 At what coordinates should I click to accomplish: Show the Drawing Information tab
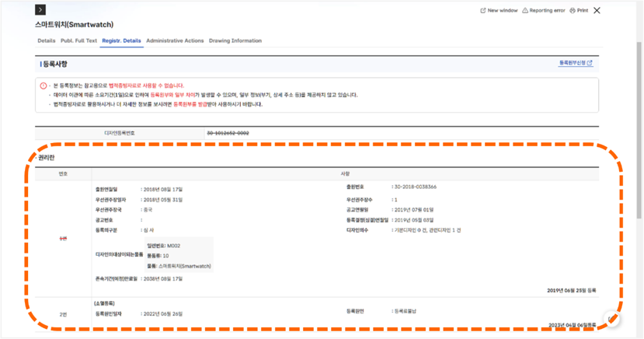(x=235, y=40)
